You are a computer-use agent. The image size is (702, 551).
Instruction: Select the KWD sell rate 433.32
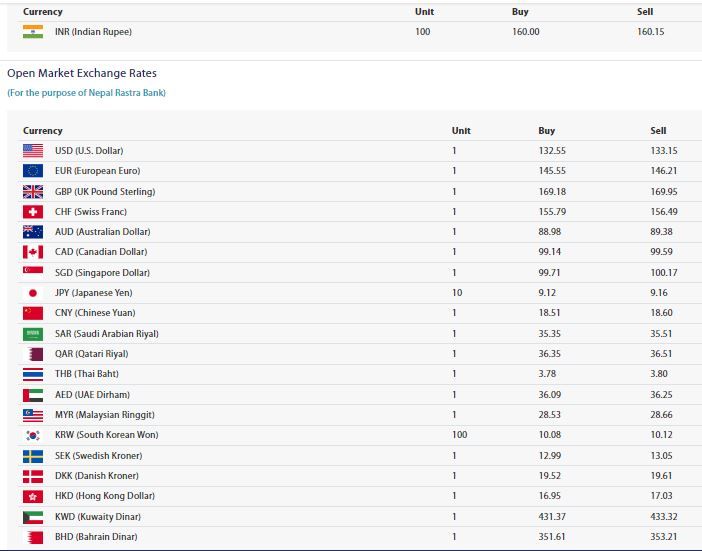(663, 517)
